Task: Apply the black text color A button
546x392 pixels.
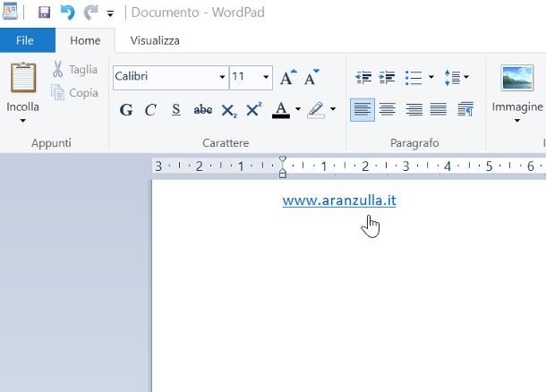Action: click(x=281, y=110)
